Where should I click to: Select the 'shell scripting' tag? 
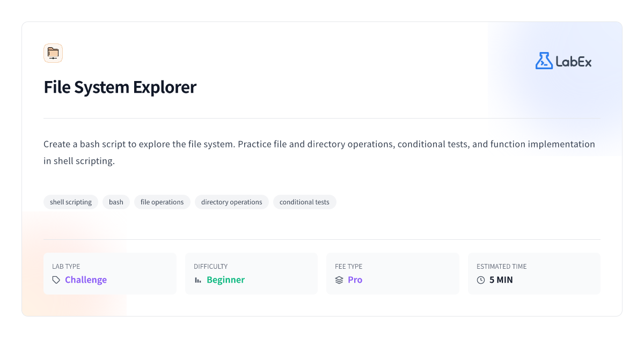[x=71, y=202]
